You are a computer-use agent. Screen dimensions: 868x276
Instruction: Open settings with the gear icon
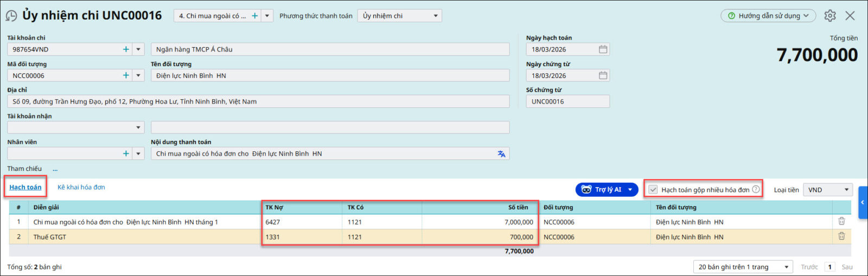(830, 16)
